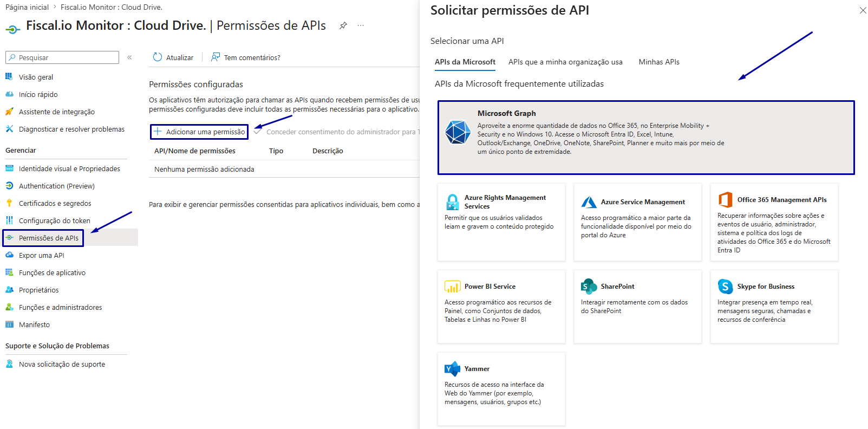Switch to Minhas APIs tab
Viewport: 868px width, 429px height.
(x=659, y=62)
